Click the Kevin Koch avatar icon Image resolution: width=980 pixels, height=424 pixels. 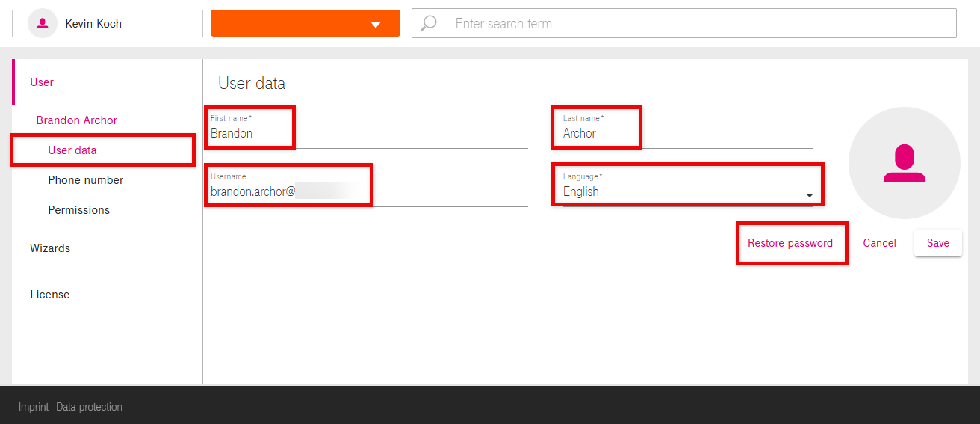[x=43, y=23]
